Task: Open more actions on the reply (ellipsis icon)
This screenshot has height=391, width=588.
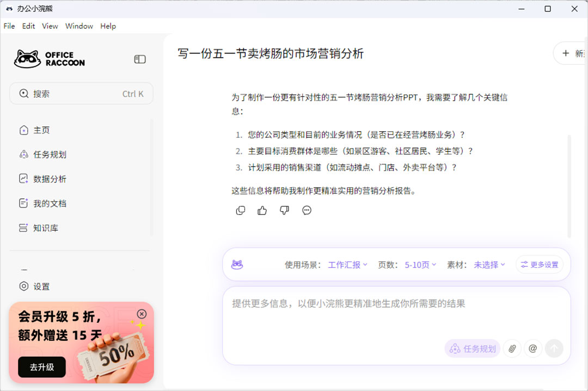Action: point(307,210)
